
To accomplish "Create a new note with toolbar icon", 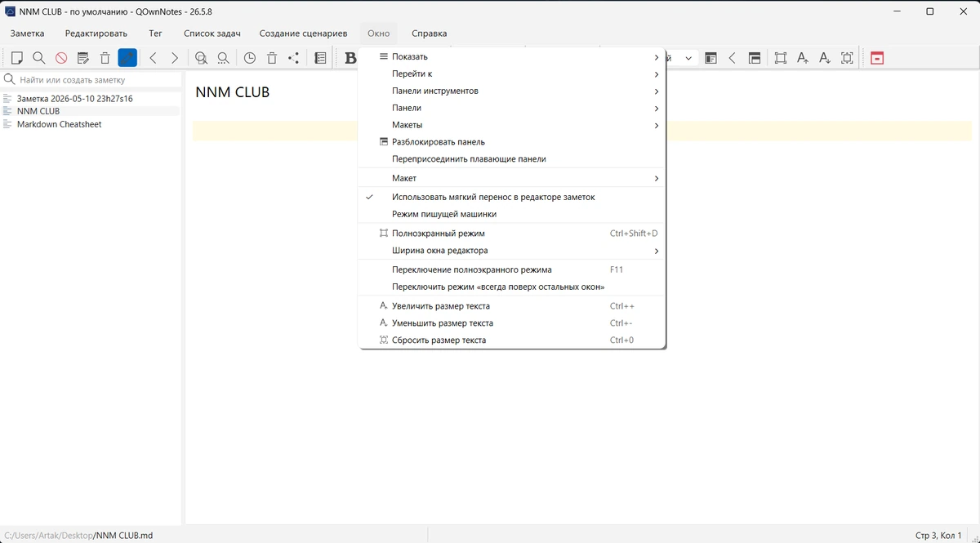I will tap(16, 58).
